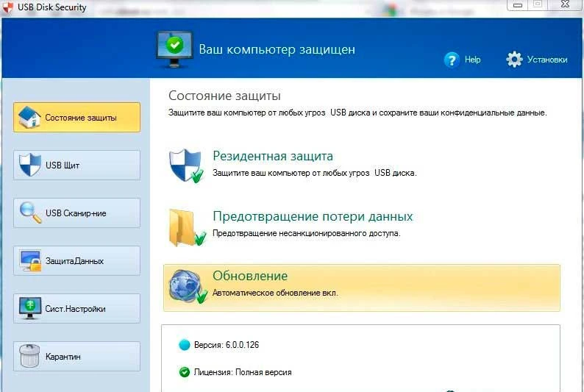This screenshot has height=392, width=584.
Task: Select the Резидентная защита heading
Action: pos(273,156)
